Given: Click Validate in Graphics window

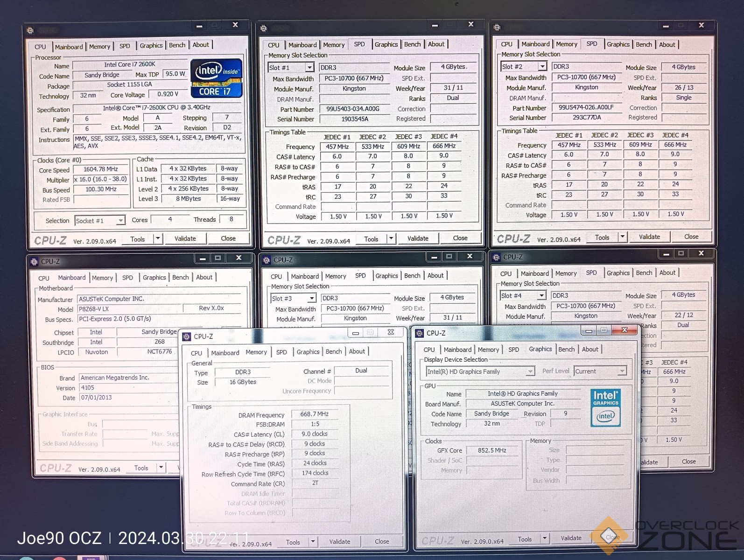Looking at the screenshot, I should (571, 538).
